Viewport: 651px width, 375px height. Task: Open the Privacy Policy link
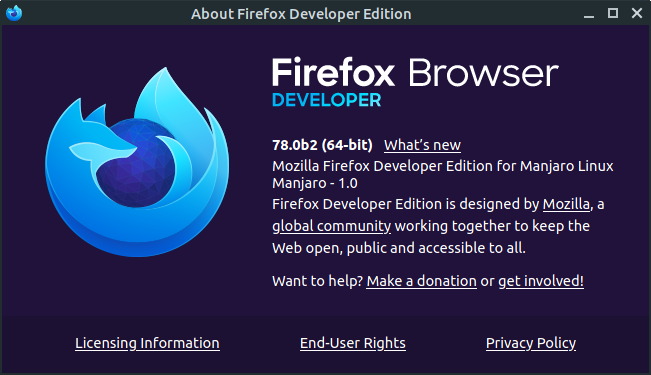tap(531, 343)
